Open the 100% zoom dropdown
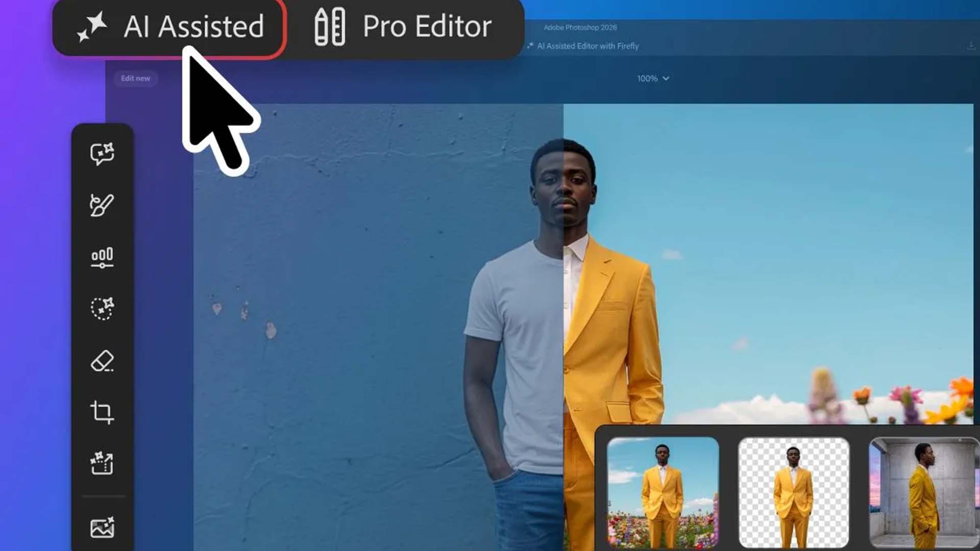This screenshot has height=551, width=980. coord(653,79)
